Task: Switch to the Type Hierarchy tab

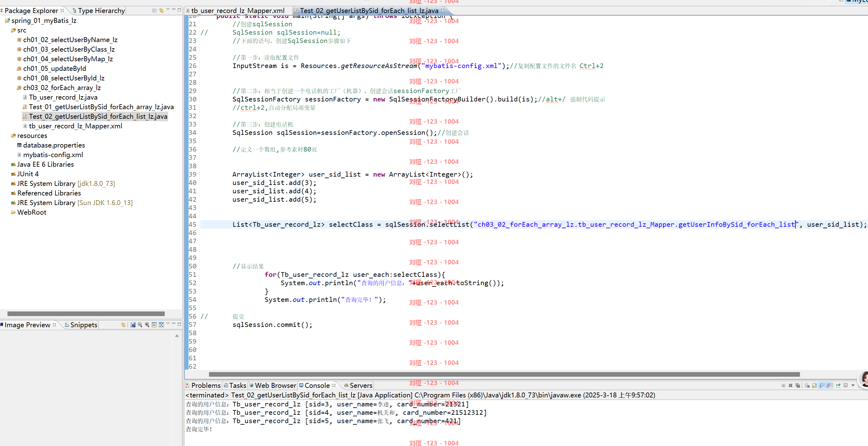Action: coord(98,11)
